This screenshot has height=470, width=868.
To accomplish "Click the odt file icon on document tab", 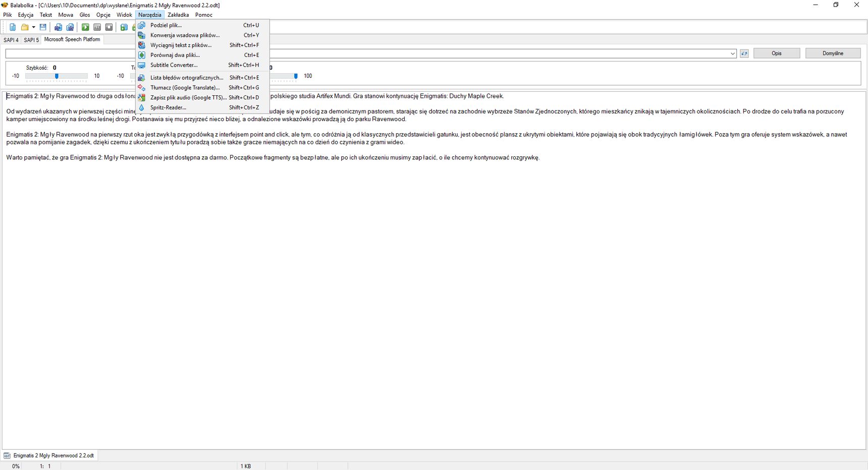I will tap(7, 455).
